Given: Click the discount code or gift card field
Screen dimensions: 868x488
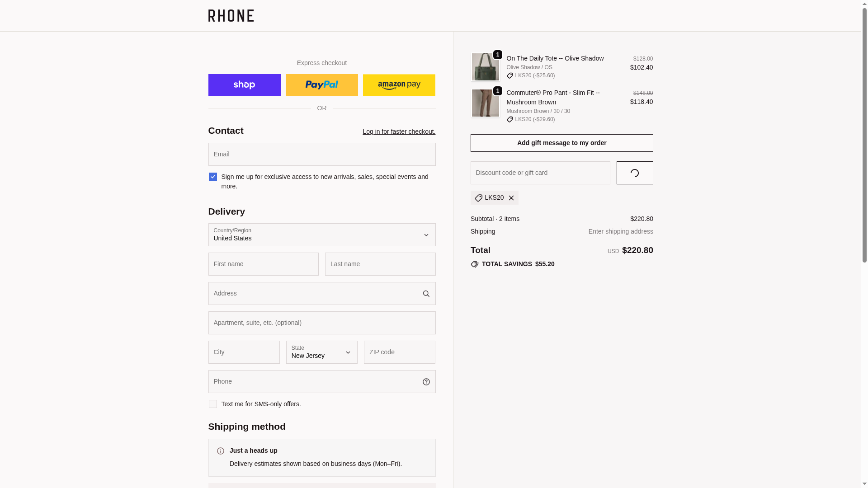Looking at the screenshot, I should pos(540,173).
